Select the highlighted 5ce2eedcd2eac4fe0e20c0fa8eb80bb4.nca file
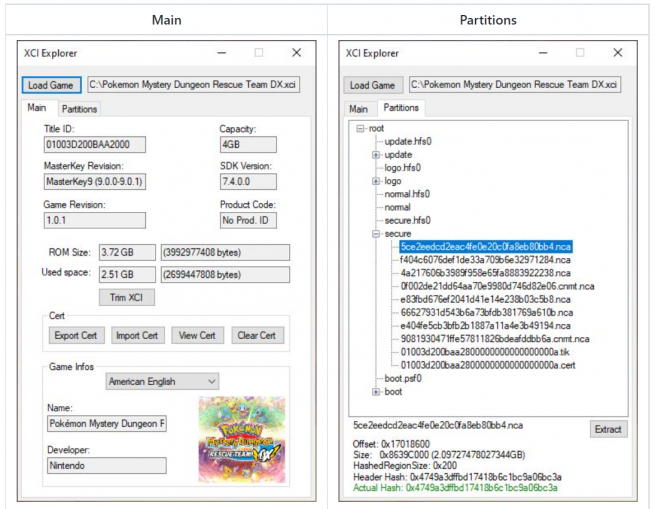The width and height of the screenshot is (655, 509). coord(485,247)
